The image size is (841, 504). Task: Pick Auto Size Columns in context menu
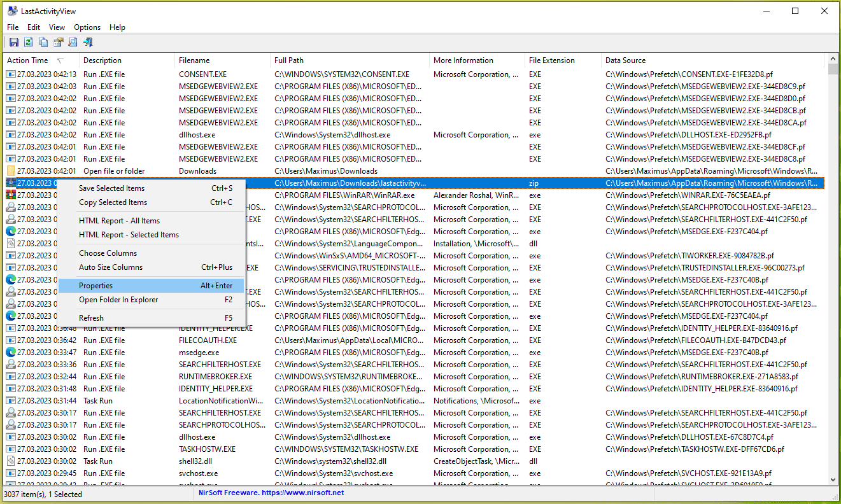[x=152, y=267]
